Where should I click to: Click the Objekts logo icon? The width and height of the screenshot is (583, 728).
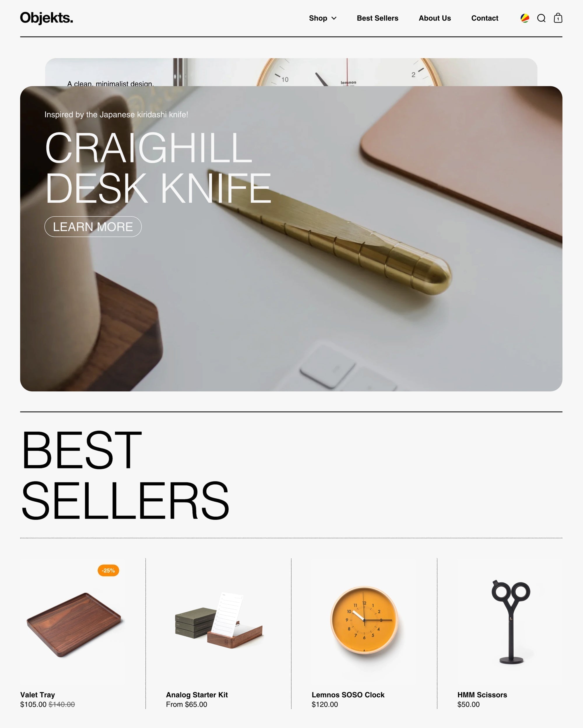tap(46, 18)
